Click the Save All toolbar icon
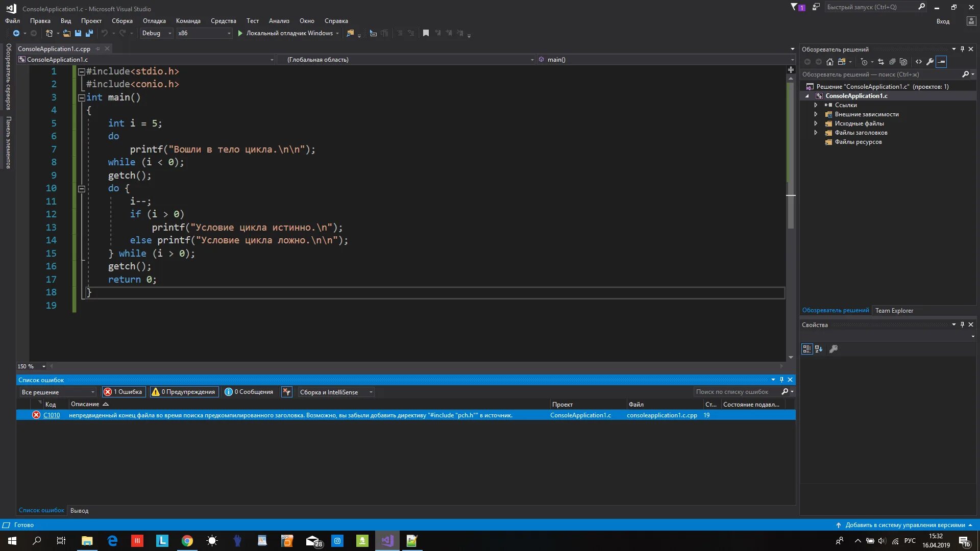The height and width of the screenshot is (551, 980). click(x=89, y=33)
